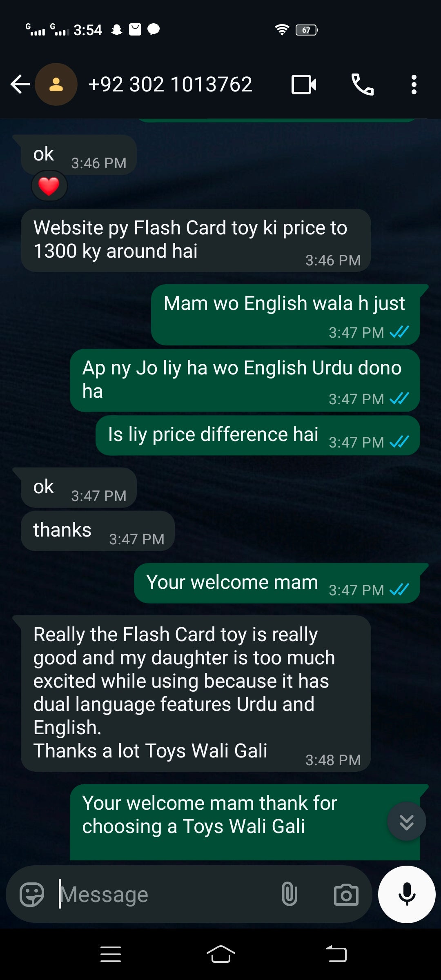Tap the recent apps navigation button

[111, 954]
